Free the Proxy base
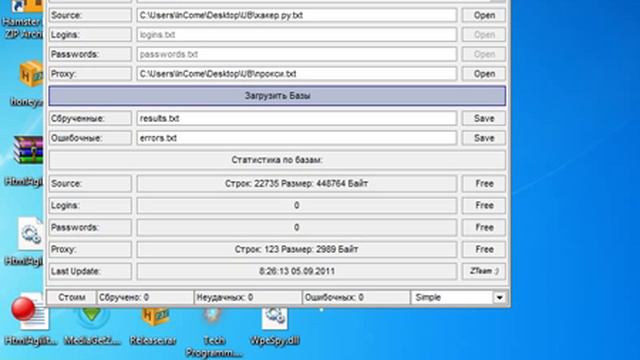This screenshot has width=640, height=360. point(484,249)
